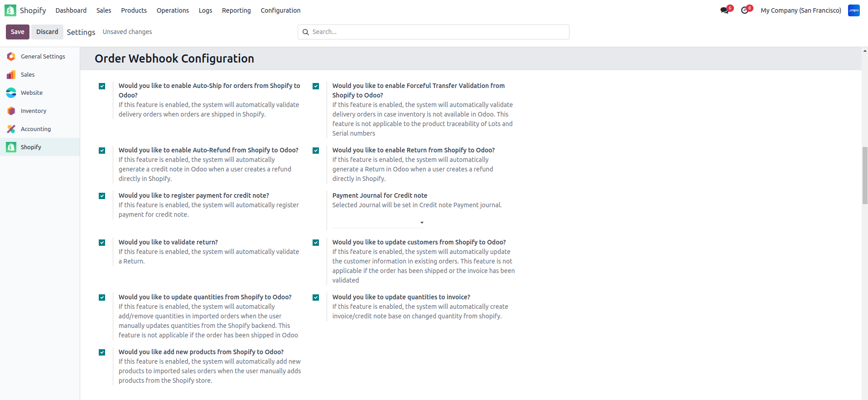Click the Shopify app logo icon
868x400 pixels.
[x=10, y=10]
